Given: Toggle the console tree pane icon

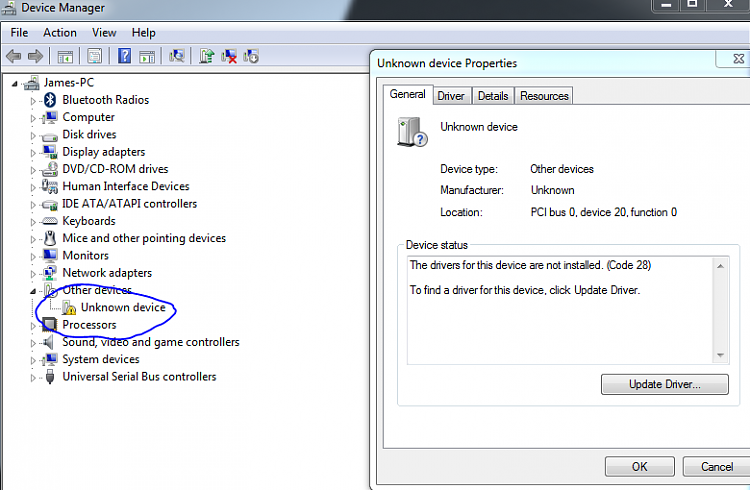Looking at the screenshot, I should tap(65, 56).
